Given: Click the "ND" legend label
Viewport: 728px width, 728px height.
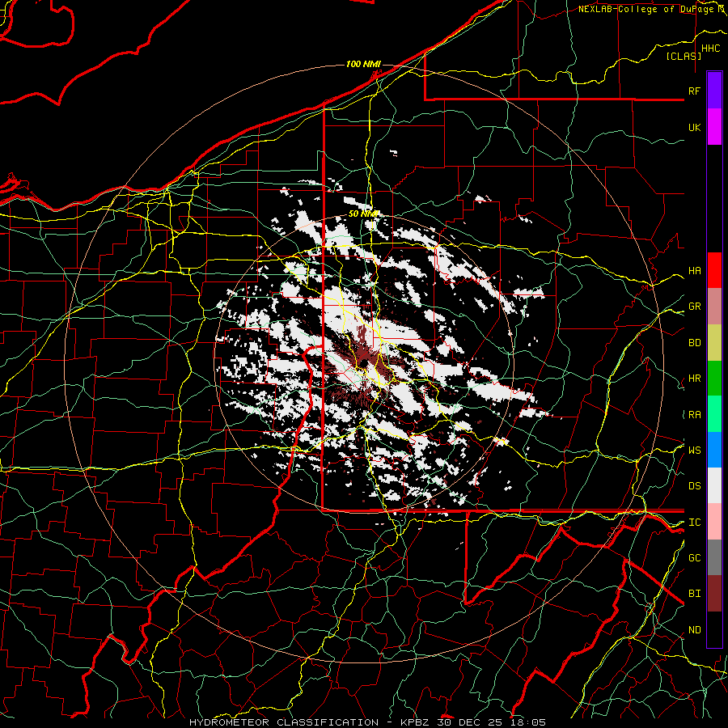Looking at the screenshot, I should [694, 630].
